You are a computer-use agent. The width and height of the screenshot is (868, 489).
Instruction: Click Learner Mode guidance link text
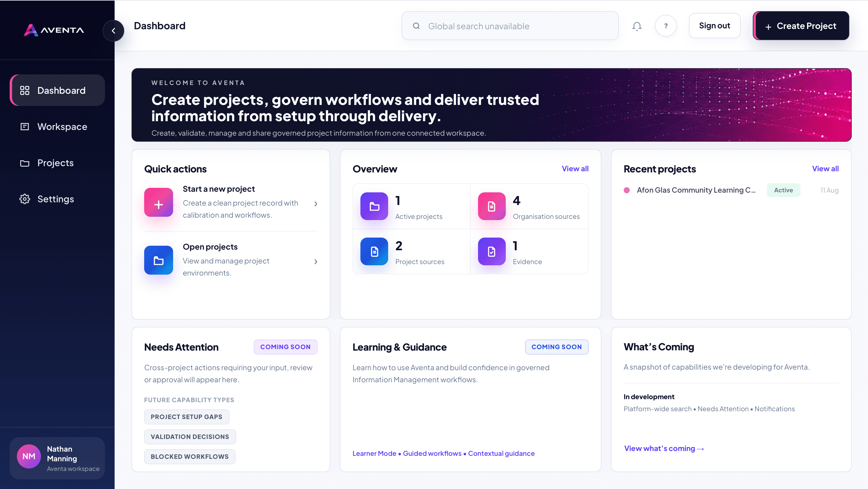(x=374, y=453)
